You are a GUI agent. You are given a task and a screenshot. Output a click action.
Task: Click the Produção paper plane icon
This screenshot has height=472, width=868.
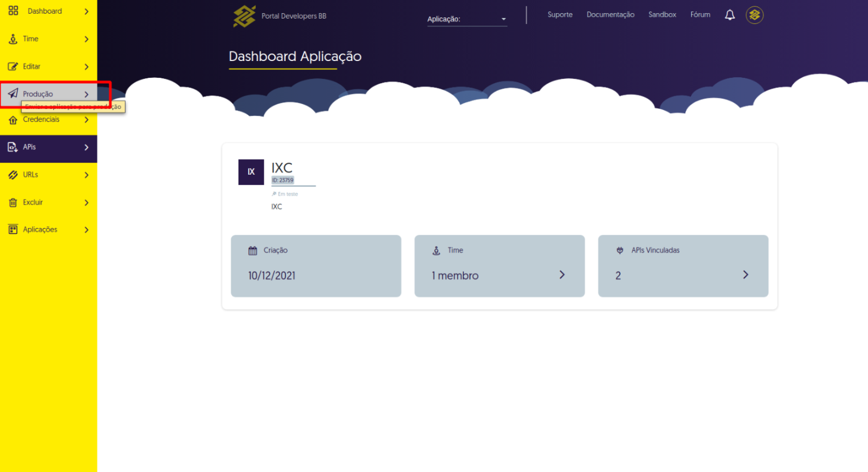[13, 94]
